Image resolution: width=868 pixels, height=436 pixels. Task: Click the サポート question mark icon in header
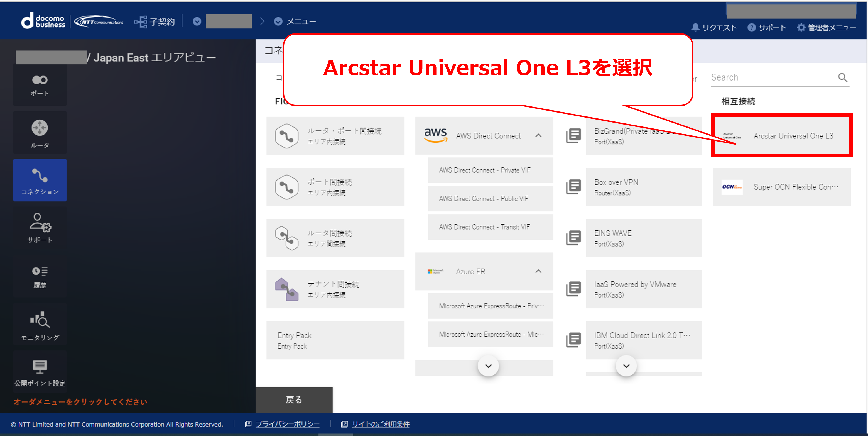[751, 27]
